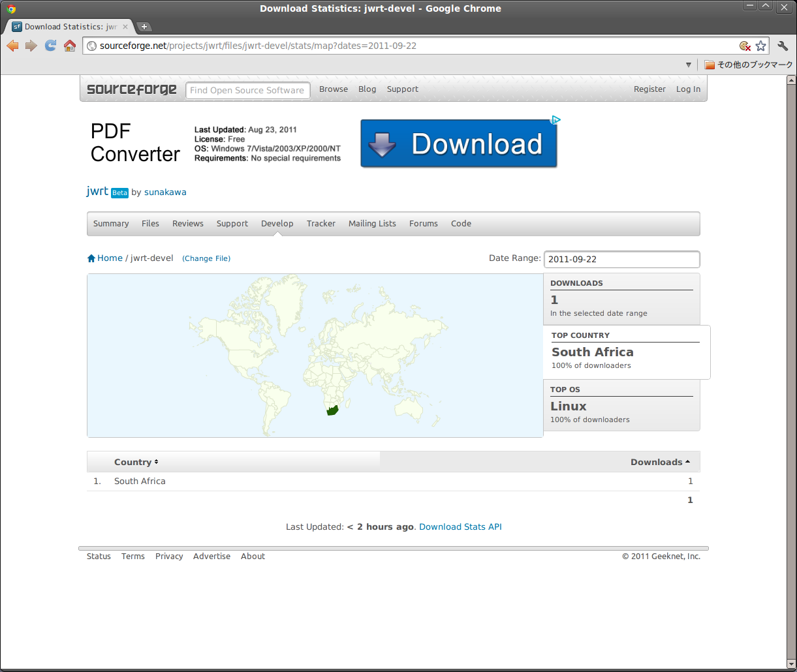Click South Africa highlighted on the map
797x672 pixels.
coord(332,412)
